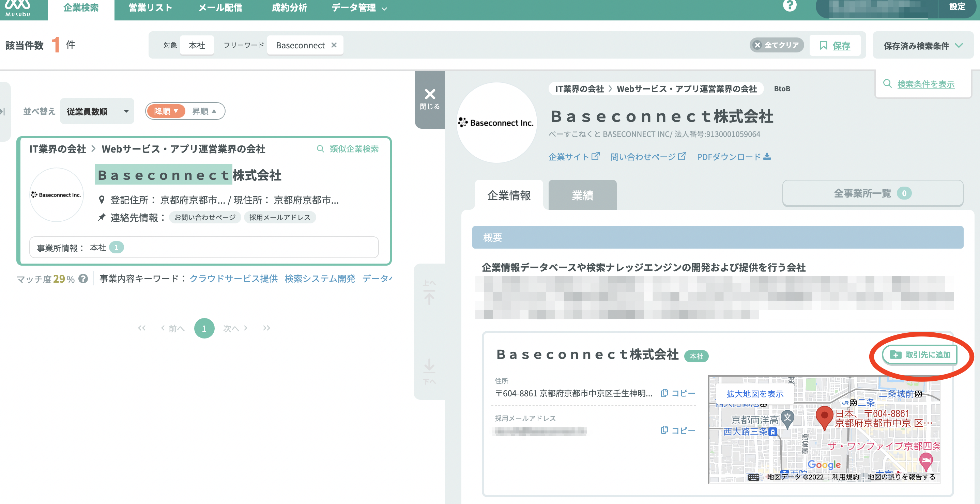Open the inquiry page link
Viewport: 980px width, 504px height.
pos(648,157)
